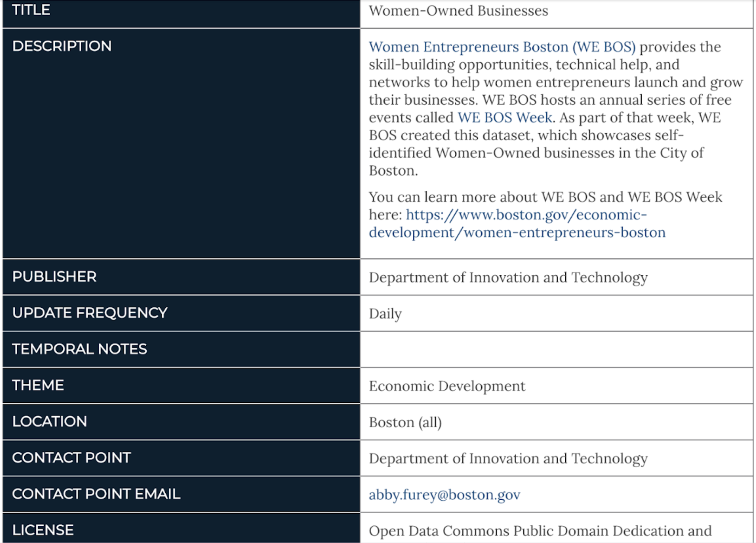756x543 pixels.
Task: Click the TITLE header cell
Action: 31,10
